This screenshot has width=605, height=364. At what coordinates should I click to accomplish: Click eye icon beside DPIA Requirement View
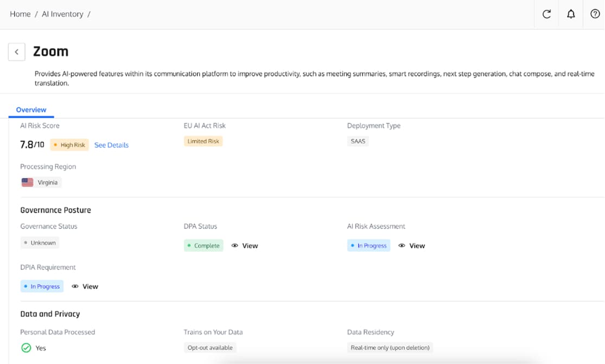(x=75, y=286)
